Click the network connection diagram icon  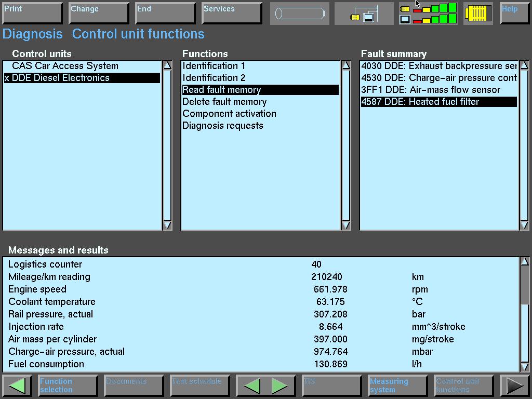(364, 14)
